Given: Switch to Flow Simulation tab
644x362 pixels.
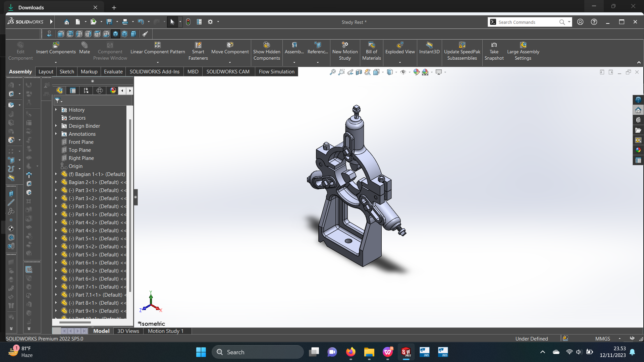Looking at the screenshot, I should point(276,72).
